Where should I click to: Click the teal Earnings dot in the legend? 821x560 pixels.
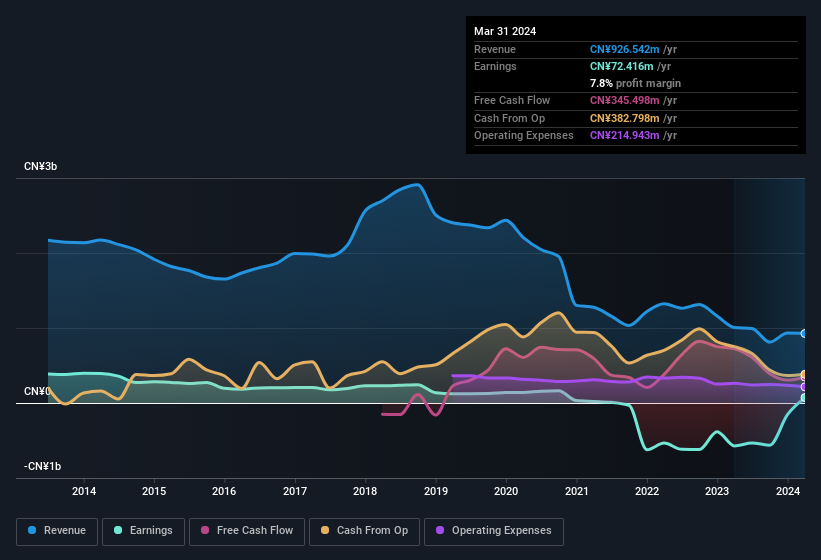(119, 530)
